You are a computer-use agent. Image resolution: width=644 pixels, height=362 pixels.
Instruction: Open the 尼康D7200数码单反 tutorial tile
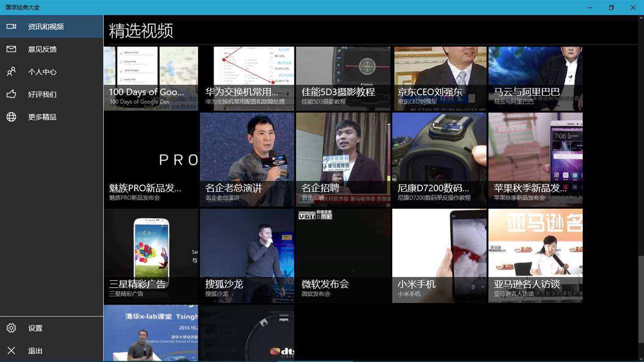[439, 160]
